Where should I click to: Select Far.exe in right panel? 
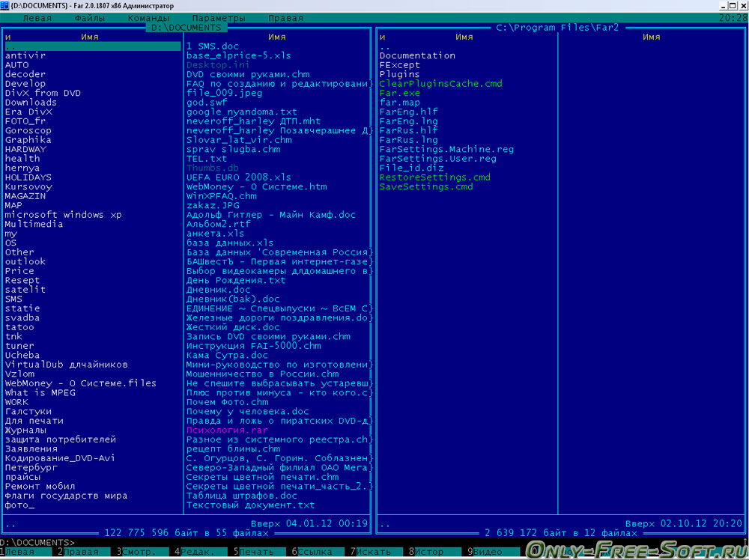click(400, 93)
